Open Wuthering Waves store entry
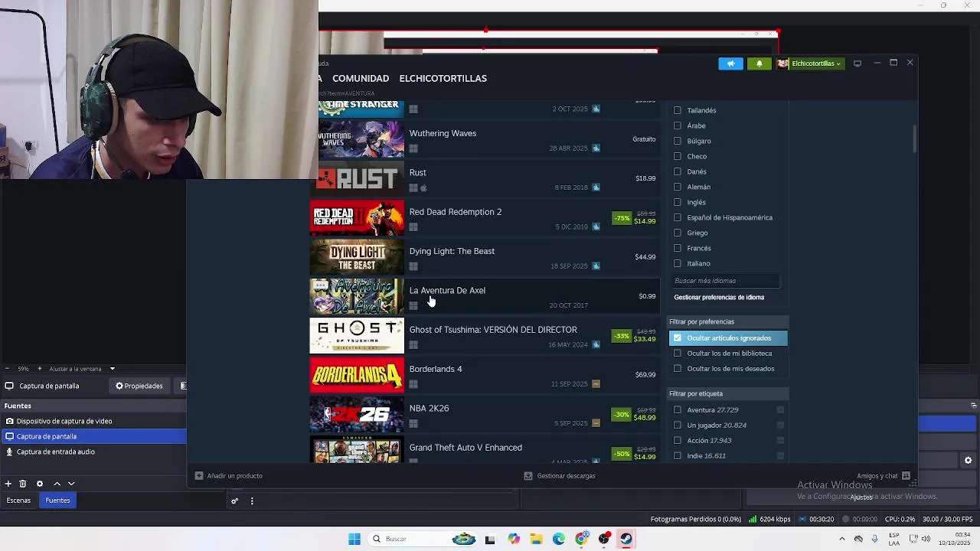 pos(485,139)
